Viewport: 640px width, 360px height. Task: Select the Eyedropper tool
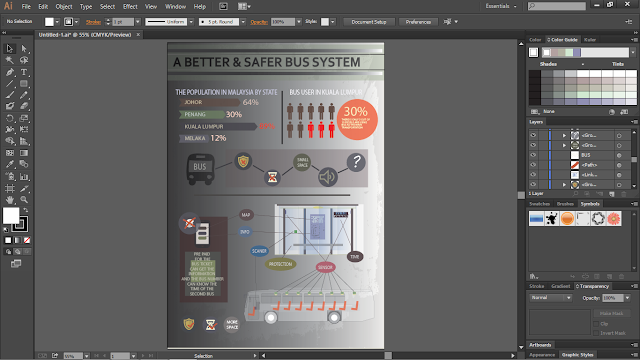[10, 164]
